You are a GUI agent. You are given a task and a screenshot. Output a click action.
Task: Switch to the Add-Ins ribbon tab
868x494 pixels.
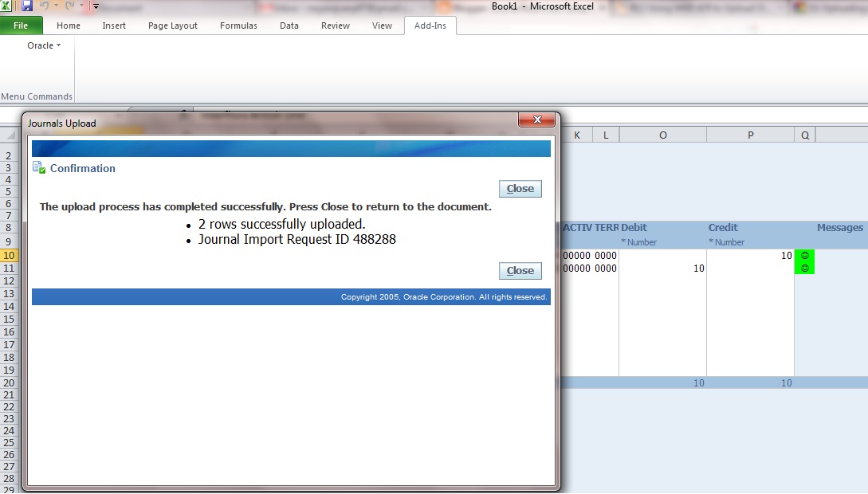[x=430, y=25]
